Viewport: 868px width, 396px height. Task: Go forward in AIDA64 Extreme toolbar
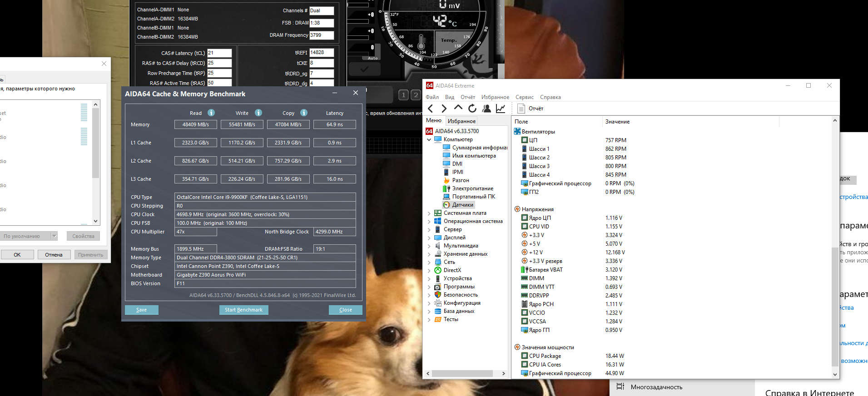[444, 109]
